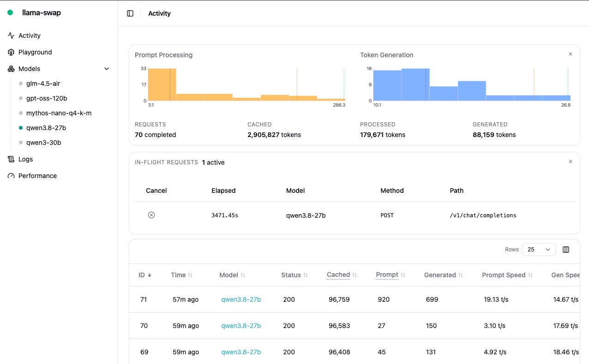589x364 pixels.
Task: Open qwen3.8-27b link in row 69
Action: point(241,352)
